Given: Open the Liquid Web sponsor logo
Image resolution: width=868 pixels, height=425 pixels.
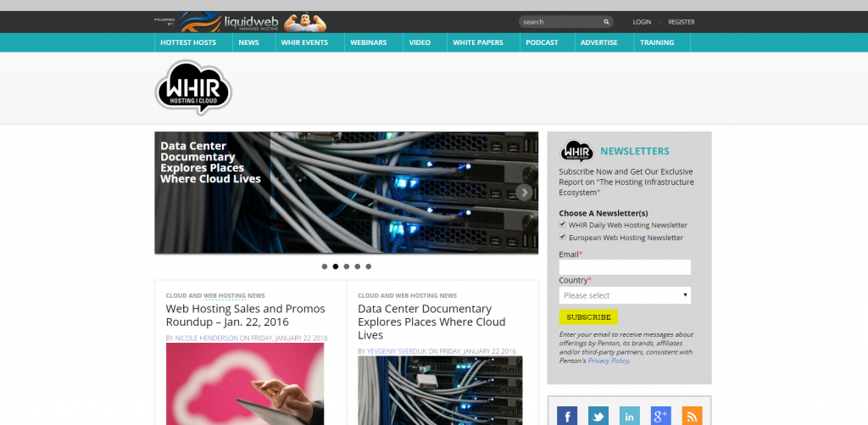Looking at the screenshot, I should (229, 22).
